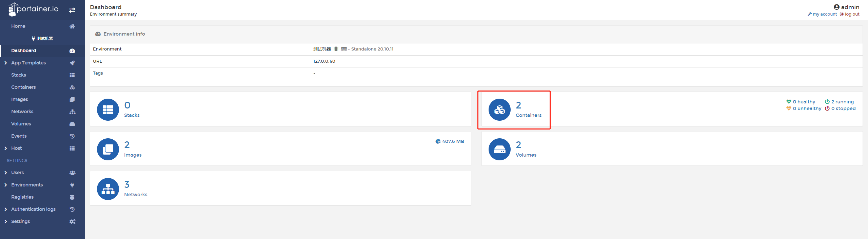The height and width of the screenshot is (239, 868).
Task: Click the admin username text
Action: (850, 7)
